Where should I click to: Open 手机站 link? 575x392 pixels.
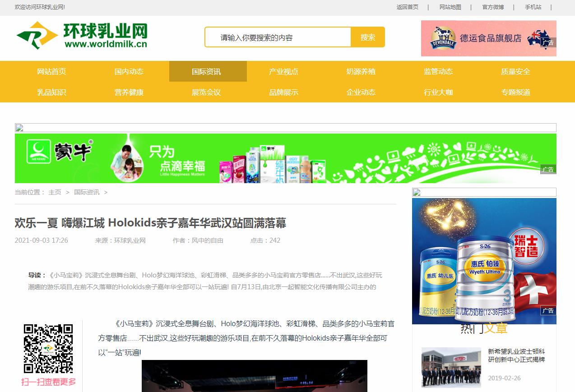533,7
